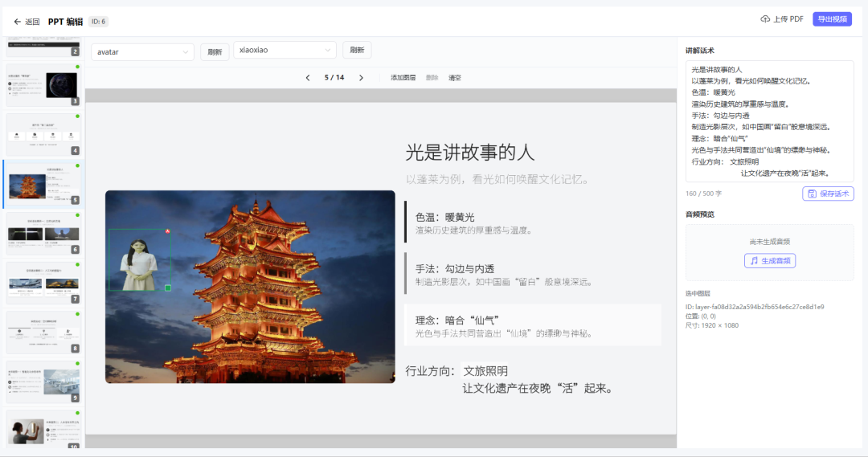Click into the 讲解话术 script text area
Viewport: 868px width, 457px height.
(769, 121)
